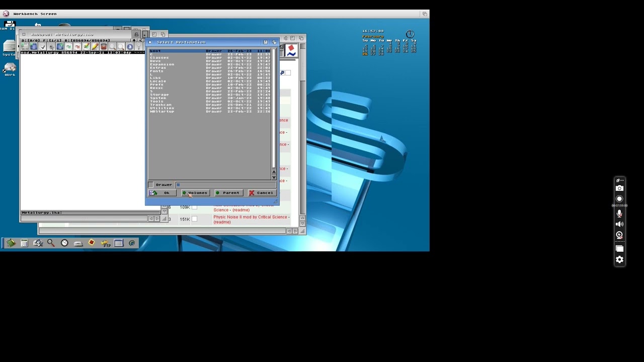Toggle the webcam in recorder overlay
Image resolution: width=644 pixels, height=362 pixels.
click(620, 235)
